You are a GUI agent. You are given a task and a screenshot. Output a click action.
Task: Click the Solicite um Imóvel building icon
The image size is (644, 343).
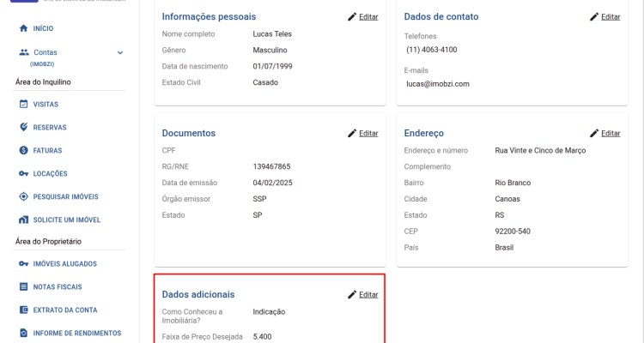coord(24,220)
